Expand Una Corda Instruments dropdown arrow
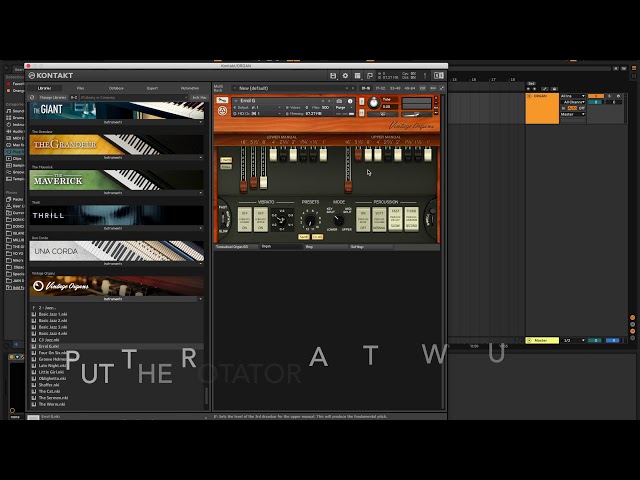The width and height of the screenshot is (640, 480). click(x=200, y=264)
